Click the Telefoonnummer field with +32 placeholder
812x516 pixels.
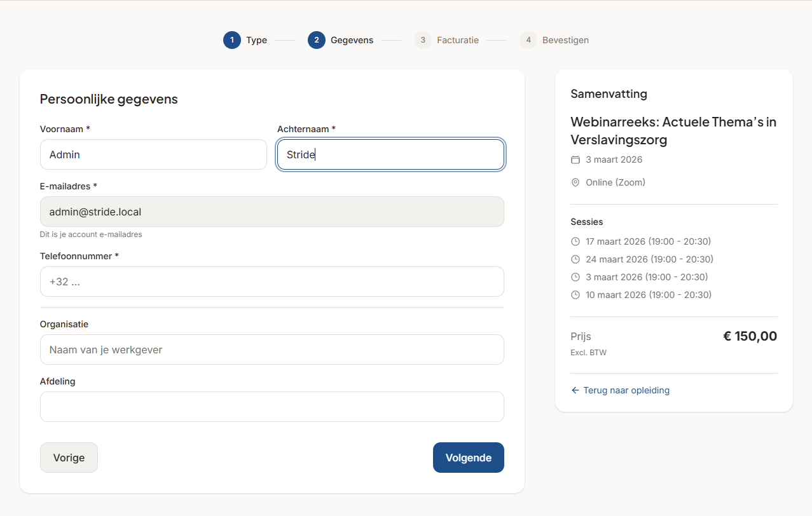click(x=272, y=282)
